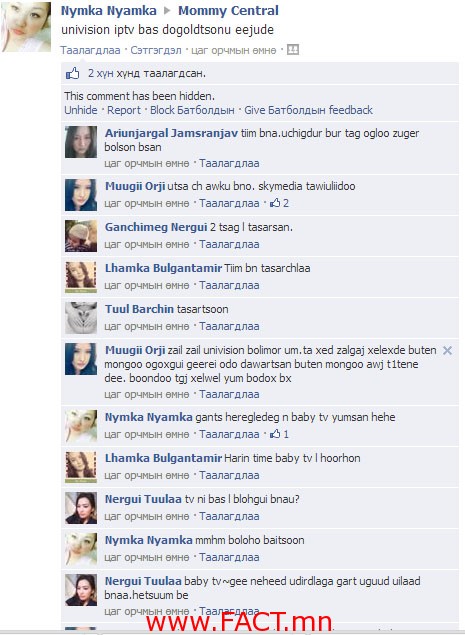Click Сэтгэгдэл to comment on post
Screen dimensions: 465x635
(156, 50)
